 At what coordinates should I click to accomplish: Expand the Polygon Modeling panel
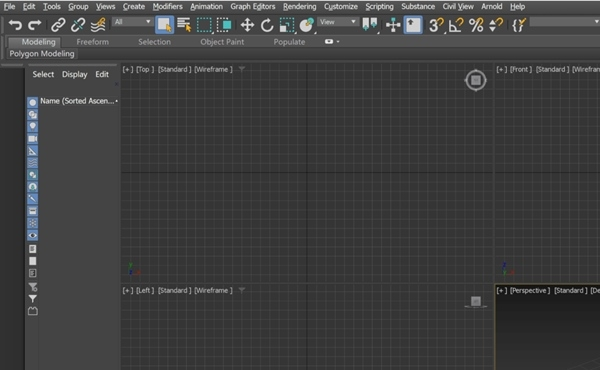point(42,54)
